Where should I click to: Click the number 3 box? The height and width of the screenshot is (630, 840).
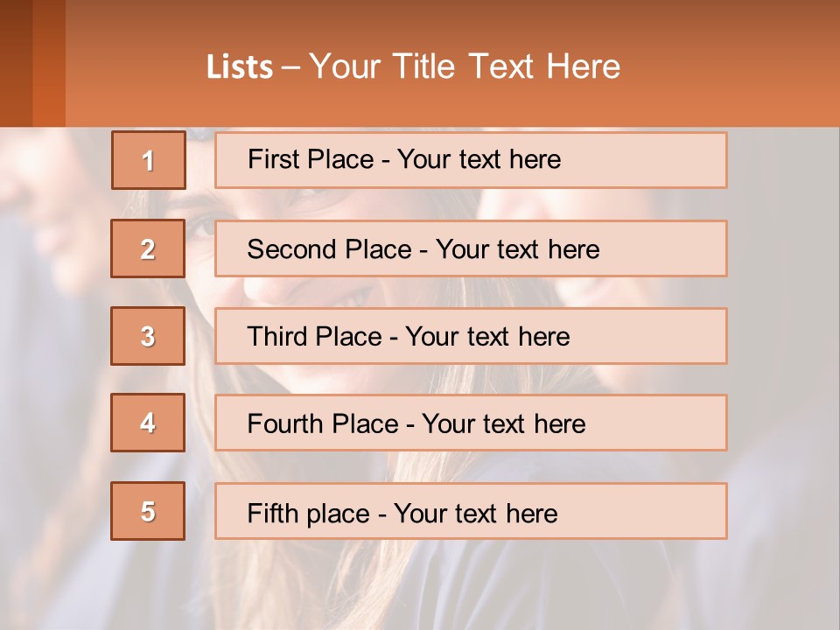pyautogui.click(x=148, y=336)
